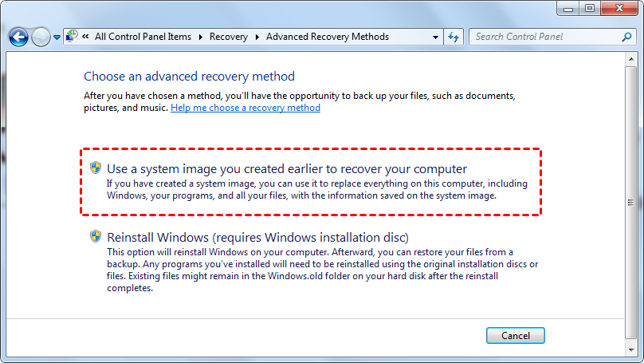Screen dimensions: 644x363
Task: Click shield icon beside system image option
Action: (96, 168)
